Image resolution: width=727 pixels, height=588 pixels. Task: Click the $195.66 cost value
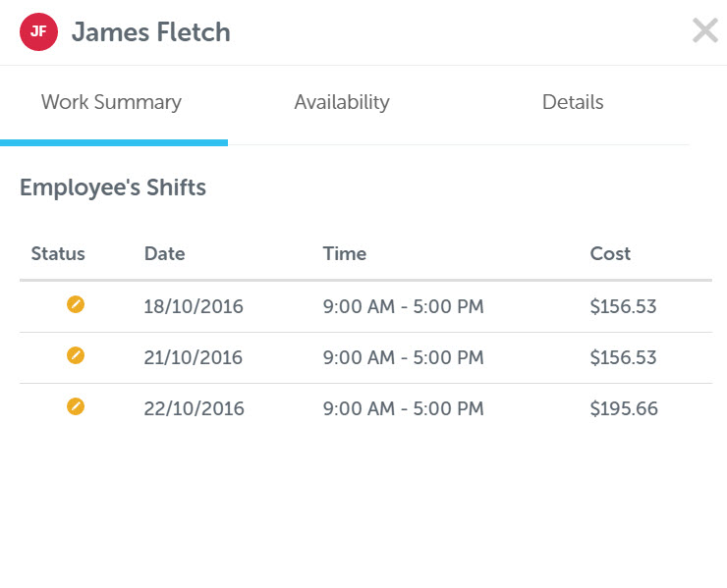tap(624, 408)
